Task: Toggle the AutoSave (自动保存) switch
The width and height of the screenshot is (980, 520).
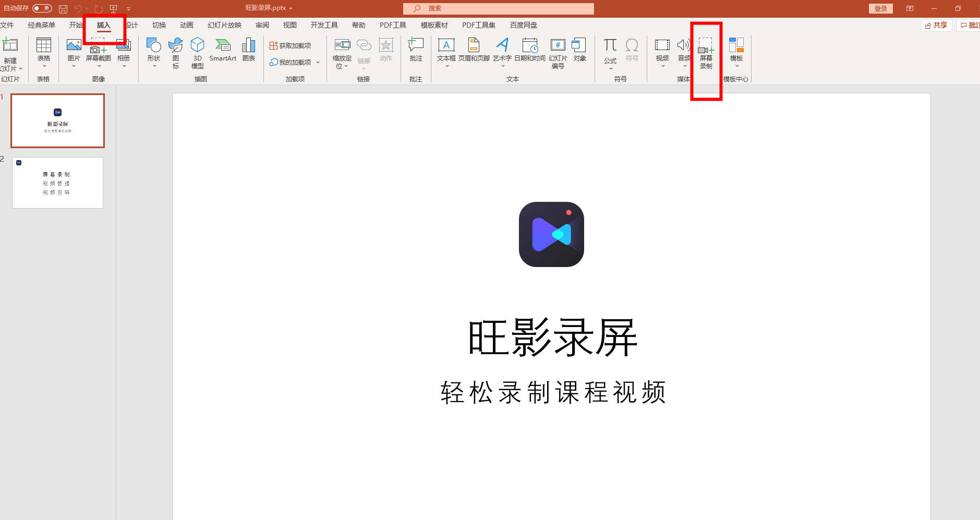Action: point(42,8)
